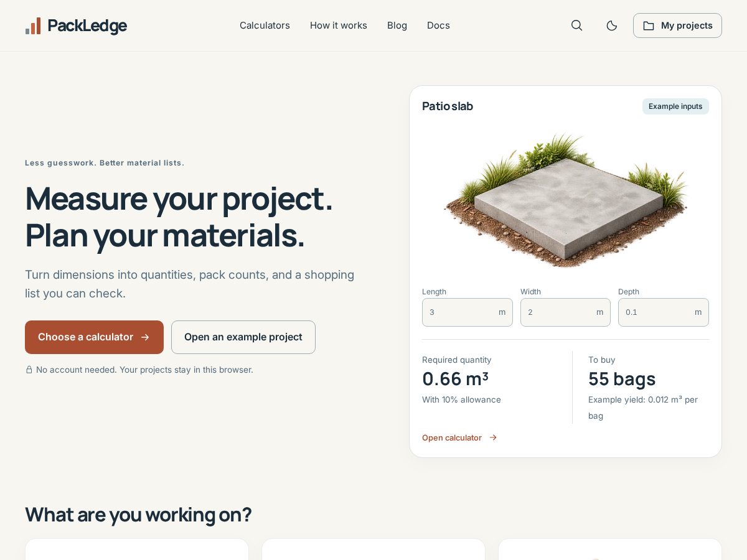Viewport: 747px width, 560px height.
Task: Click the Depth input field
Action: 664,312
